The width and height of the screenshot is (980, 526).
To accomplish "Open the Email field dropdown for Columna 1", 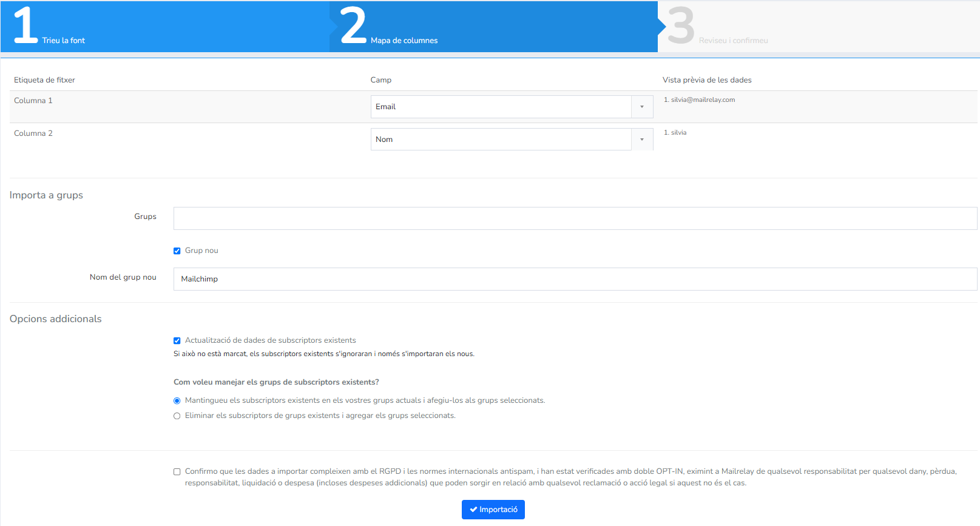I will point(512,107).
